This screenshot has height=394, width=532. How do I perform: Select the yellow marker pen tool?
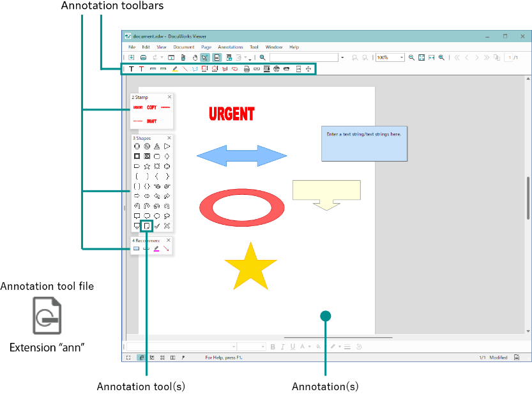(174, 68)
